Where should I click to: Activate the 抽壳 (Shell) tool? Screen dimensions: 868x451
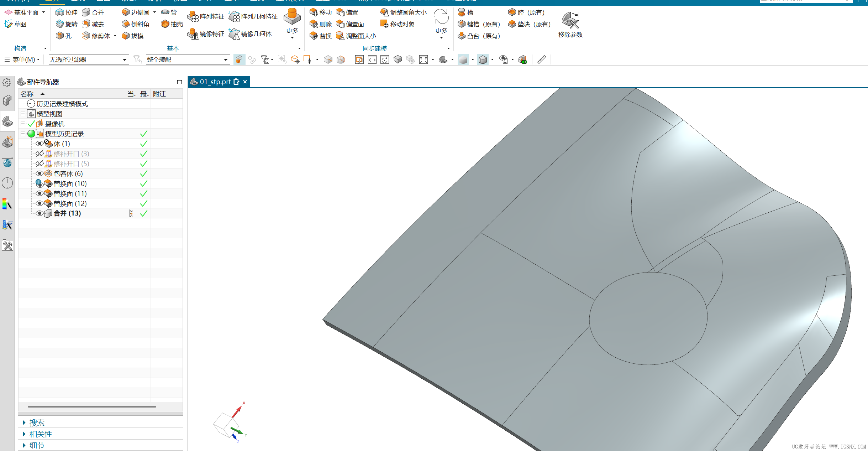coord(171,24)
